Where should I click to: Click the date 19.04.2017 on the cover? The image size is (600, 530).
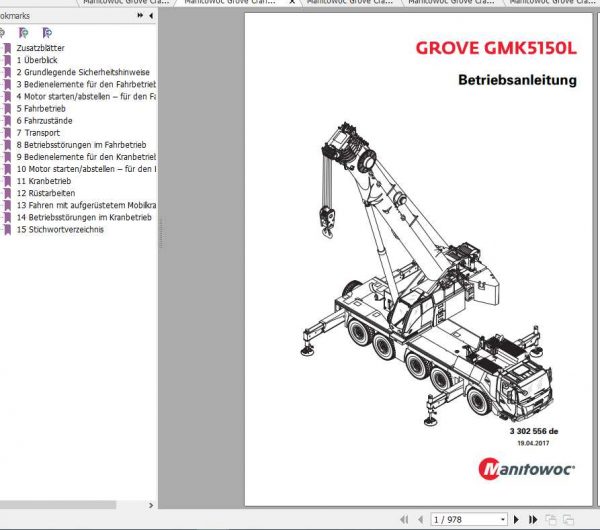pos(533,443)
